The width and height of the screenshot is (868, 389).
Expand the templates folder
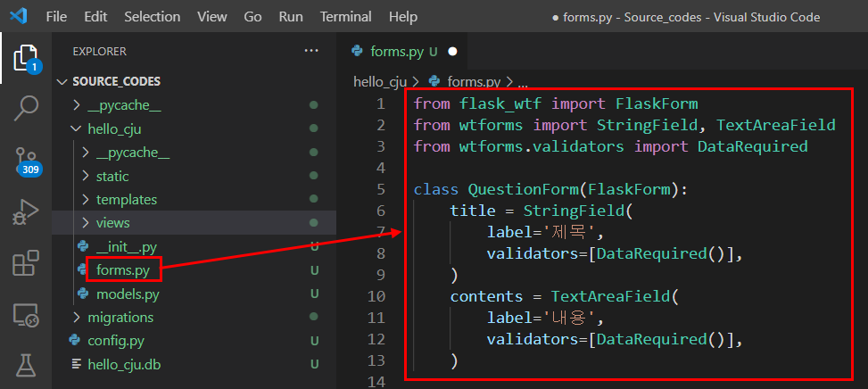pos(85,199)
